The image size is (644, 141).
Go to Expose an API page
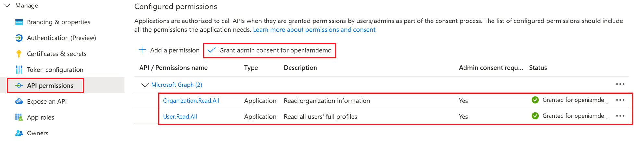pos(46,101)
